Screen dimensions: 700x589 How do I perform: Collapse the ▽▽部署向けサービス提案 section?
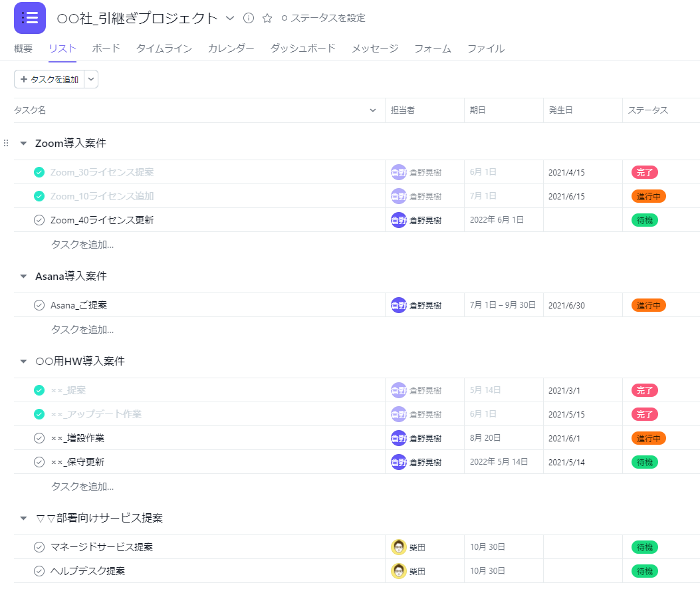click(24, 519)
